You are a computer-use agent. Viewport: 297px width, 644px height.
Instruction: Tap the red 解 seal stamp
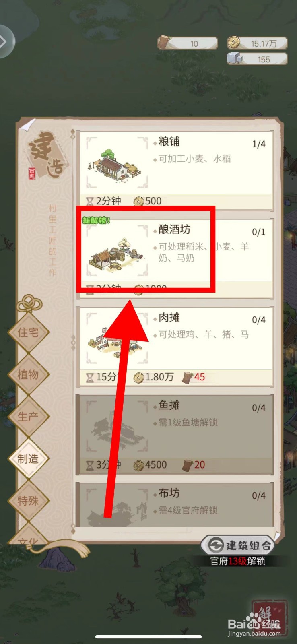pos(270,618)
